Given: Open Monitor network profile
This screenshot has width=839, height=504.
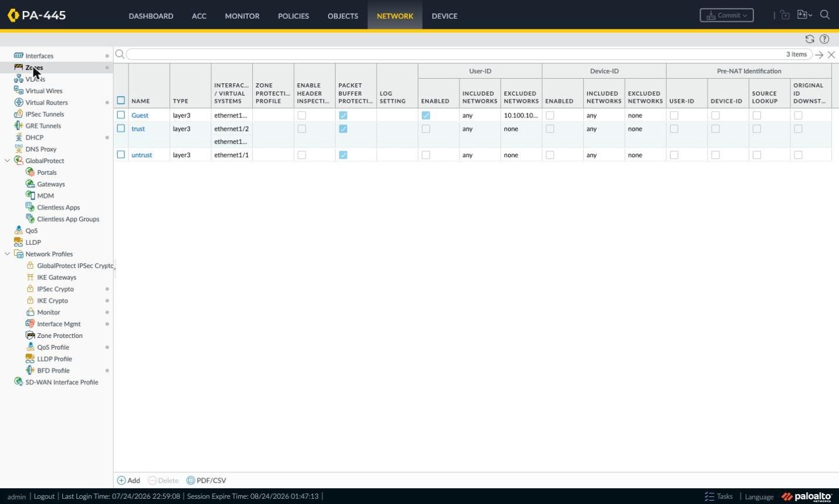Looking at the screenshot, I should point(48,312).
